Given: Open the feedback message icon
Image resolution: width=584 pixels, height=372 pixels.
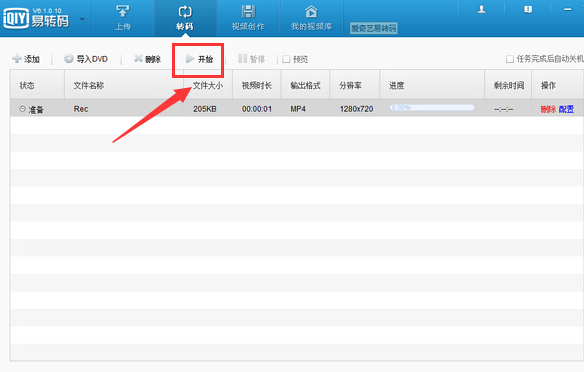Looking at the screenshot, I should (528, 9).
